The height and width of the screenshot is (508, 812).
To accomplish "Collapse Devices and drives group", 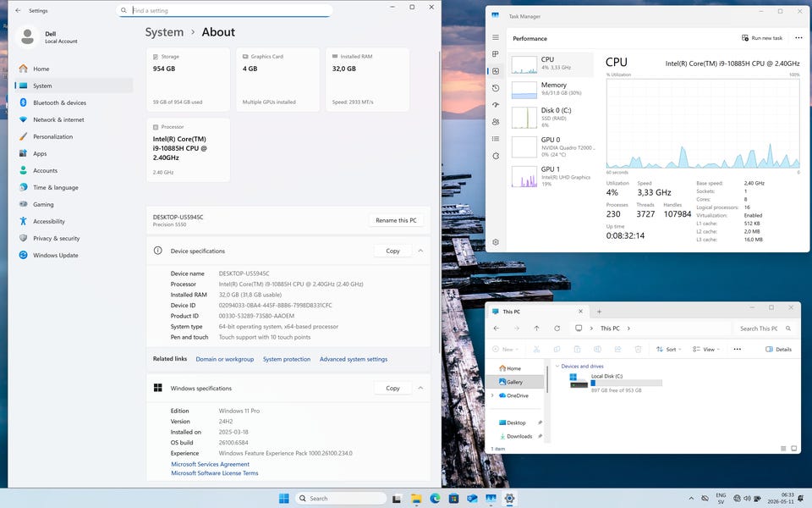I will coord(557,366).
